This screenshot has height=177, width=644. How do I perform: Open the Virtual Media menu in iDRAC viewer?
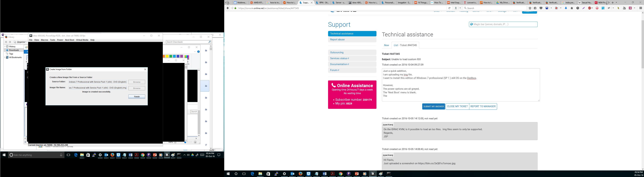pyautogui.click(x=82, y=40)
